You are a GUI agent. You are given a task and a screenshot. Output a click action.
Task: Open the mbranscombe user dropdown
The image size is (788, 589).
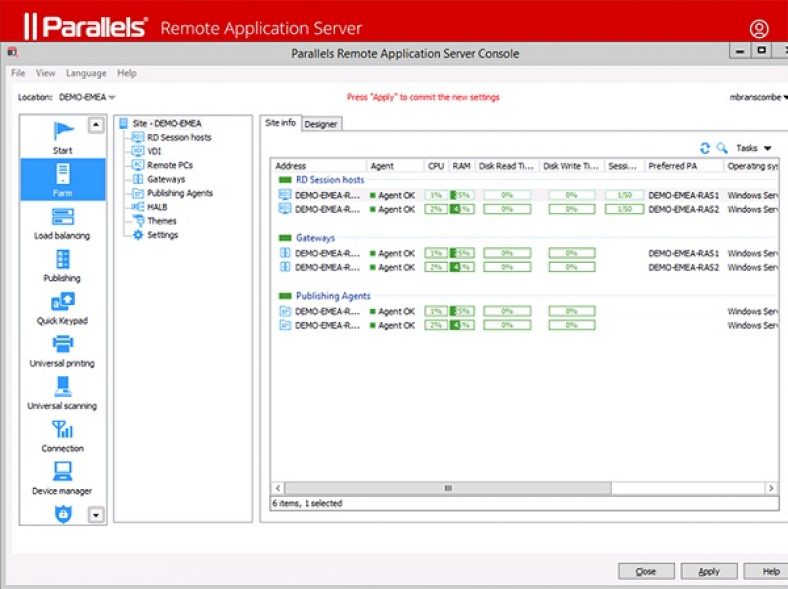(758, 97)
